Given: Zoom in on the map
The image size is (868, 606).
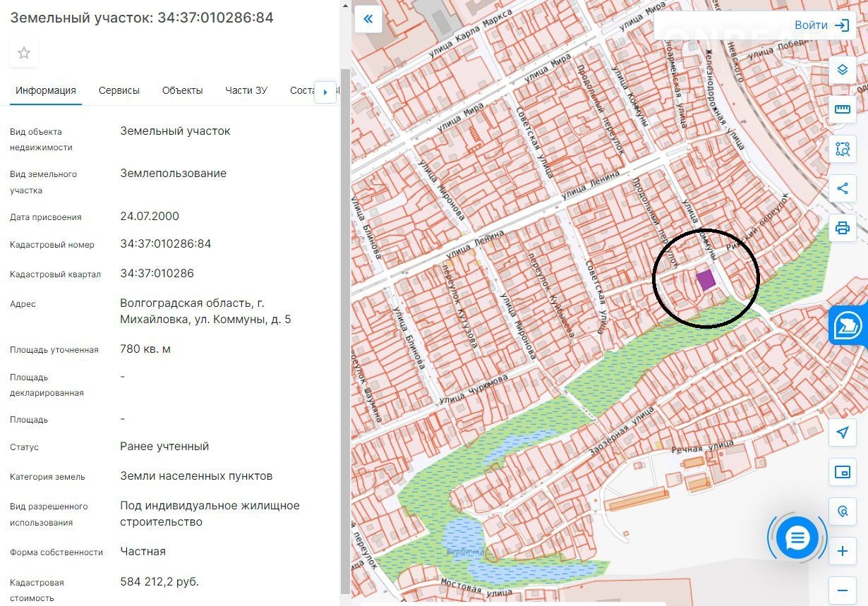Looking at the screenshot, I should 842,551.
